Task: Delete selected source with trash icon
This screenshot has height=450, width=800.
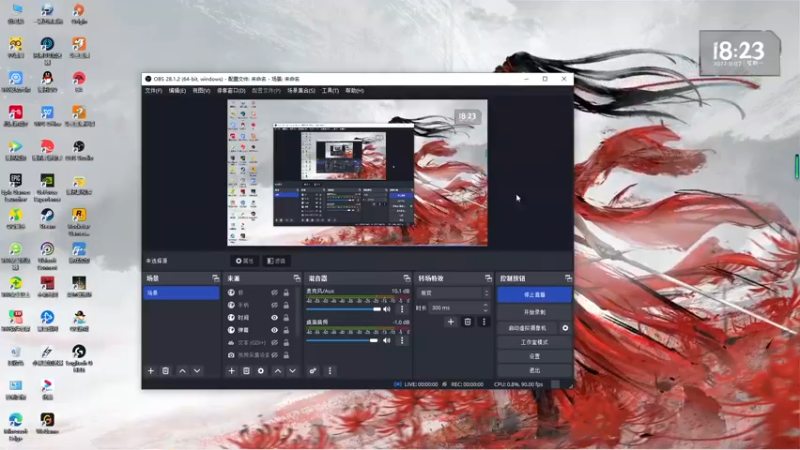Action: 246,371
